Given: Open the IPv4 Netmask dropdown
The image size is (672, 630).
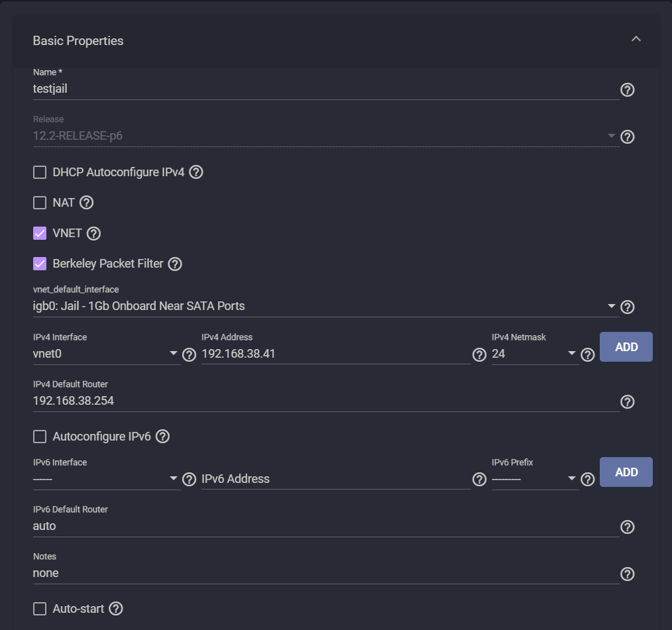Looking at the screenshot, I should 534,354.
